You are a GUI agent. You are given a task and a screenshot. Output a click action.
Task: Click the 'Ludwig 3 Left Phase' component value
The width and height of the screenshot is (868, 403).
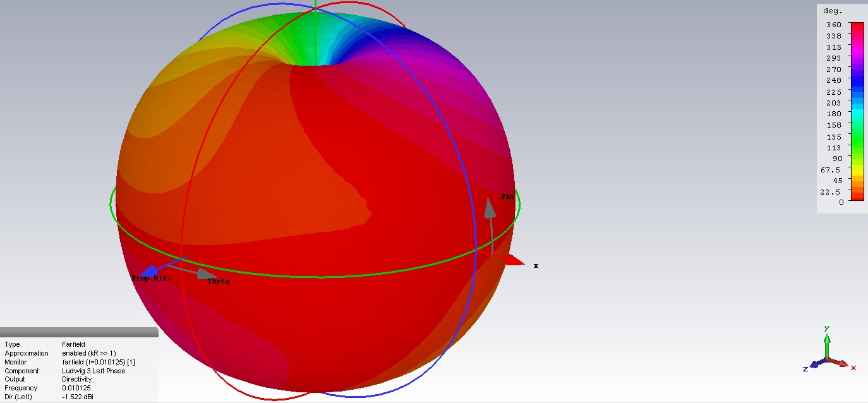[93, 371]
